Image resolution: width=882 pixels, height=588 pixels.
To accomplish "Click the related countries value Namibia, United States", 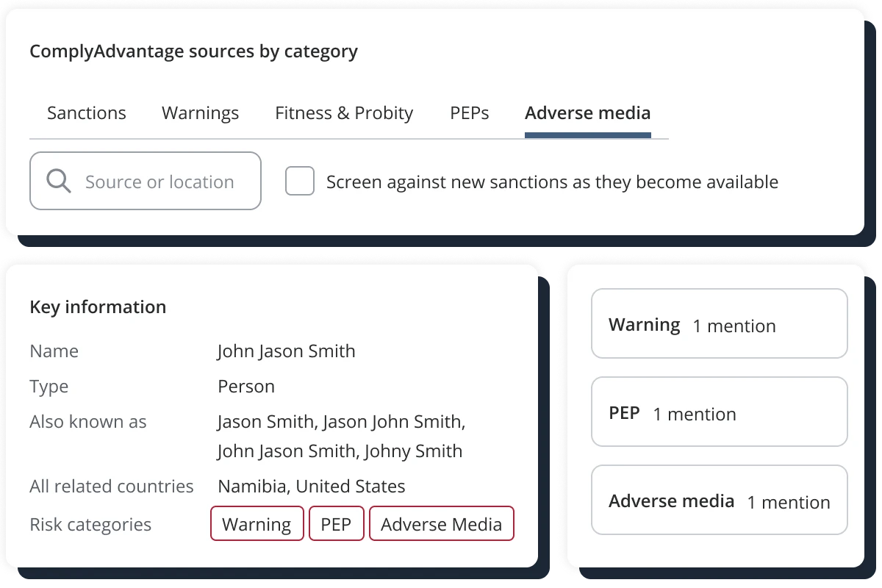I will 312,487.
